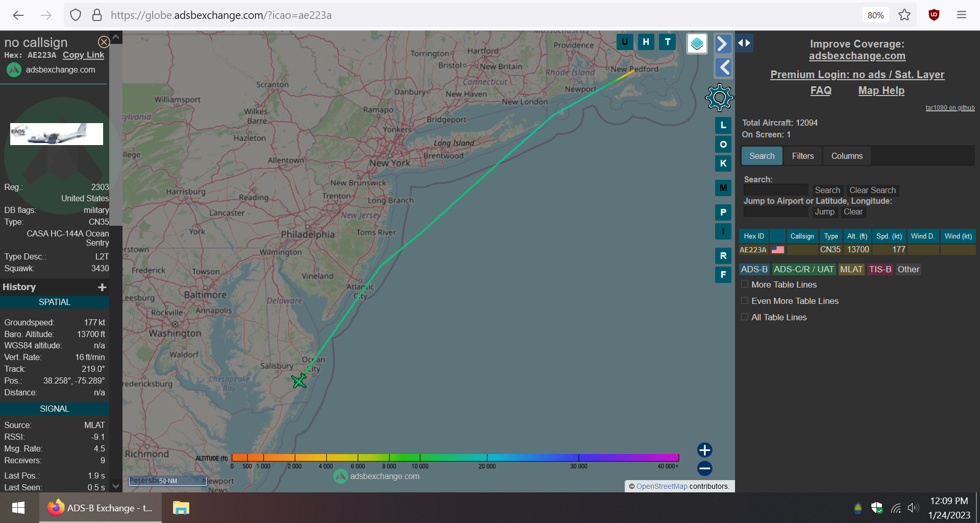This screenshot has height=523, width=980.
Task: Zoom in the map with plus
Action: click(x=705, y=450)
